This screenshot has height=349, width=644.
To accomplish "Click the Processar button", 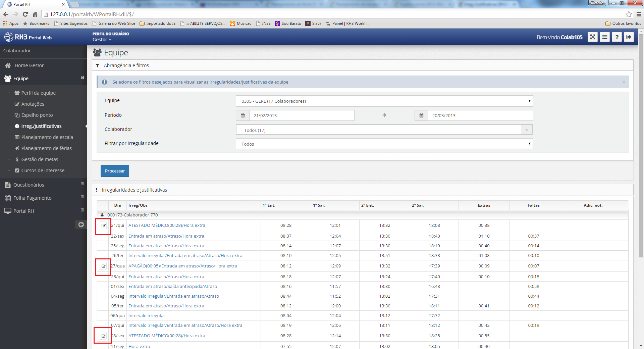I will coord(115,171).
